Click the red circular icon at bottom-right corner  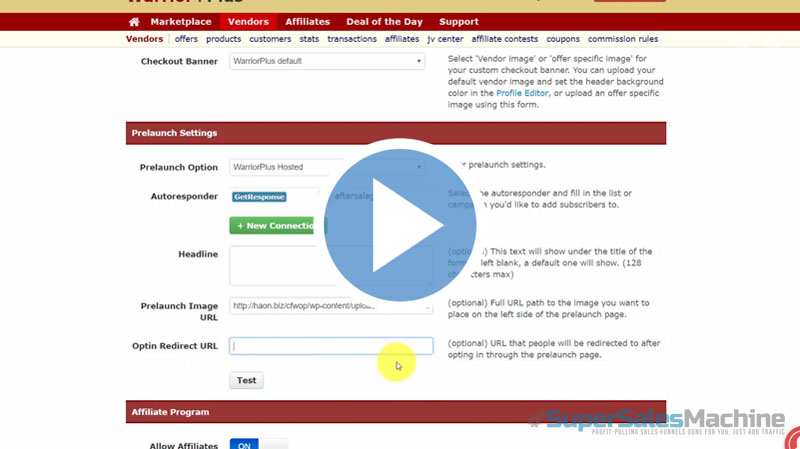coord(793,440)
